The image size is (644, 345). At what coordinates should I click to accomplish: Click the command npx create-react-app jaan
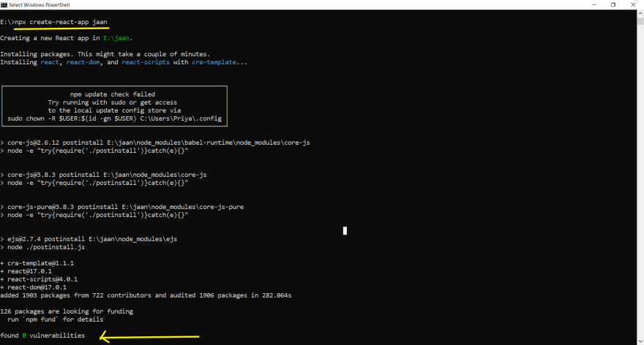61,22
